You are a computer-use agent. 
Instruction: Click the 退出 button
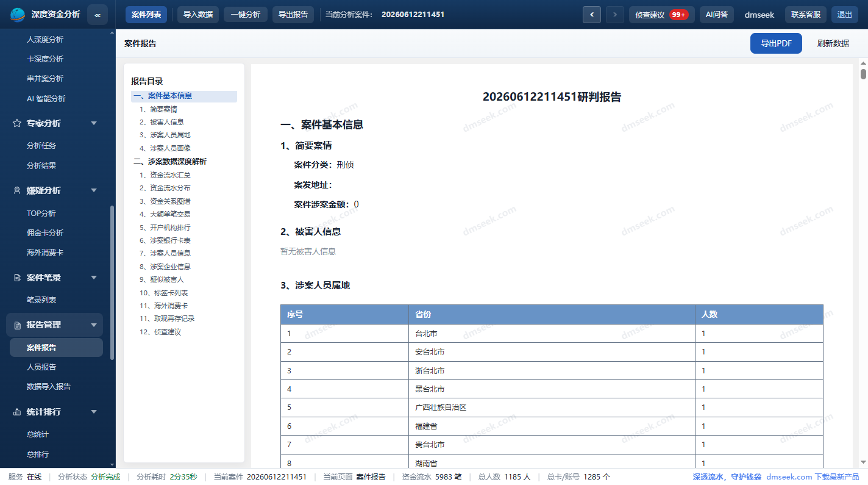point(845,15)
